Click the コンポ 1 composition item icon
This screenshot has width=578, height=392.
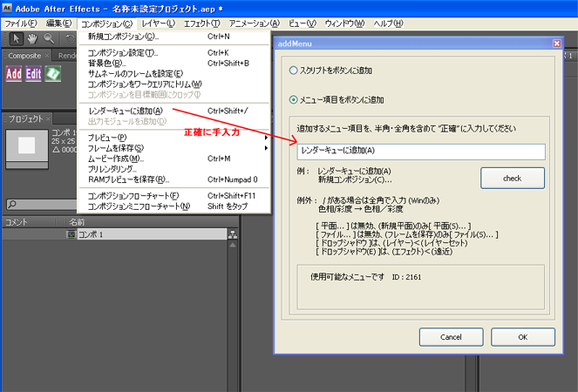[71, 234]
